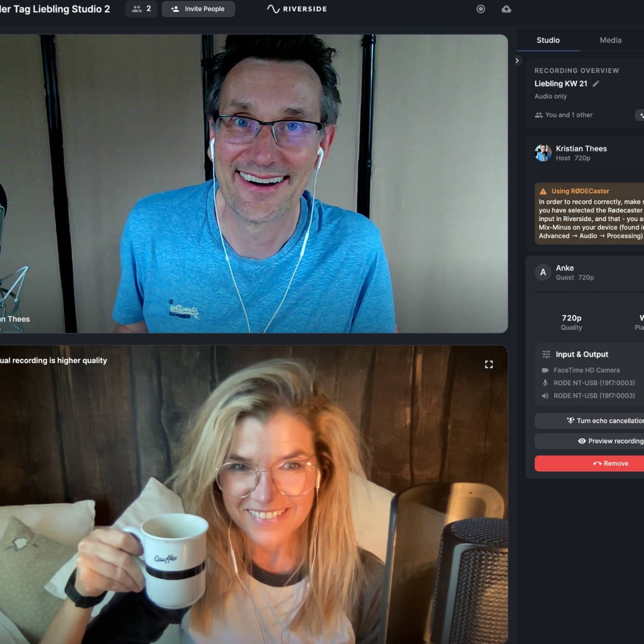
Task: Switch to the Media tab
Action: point(610,40)
